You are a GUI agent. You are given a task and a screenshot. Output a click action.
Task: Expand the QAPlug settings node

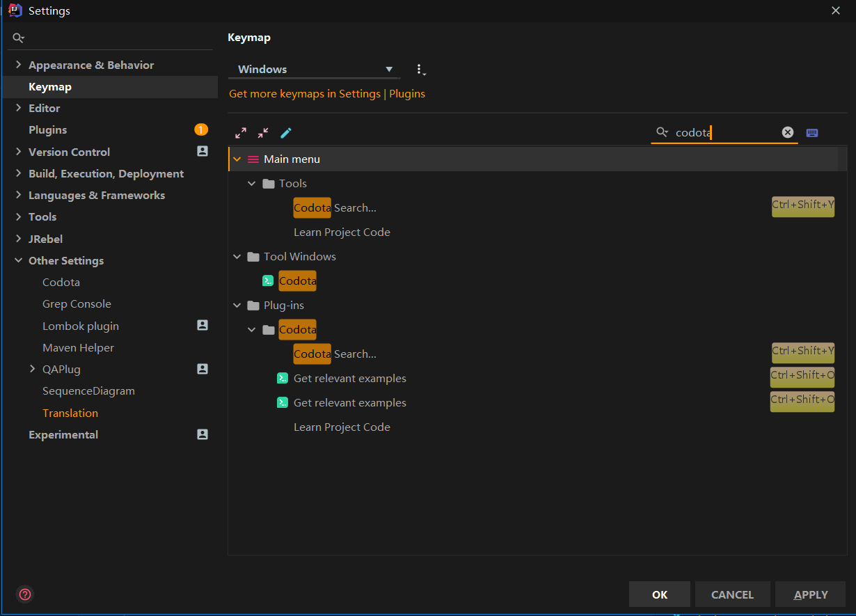pos(32,369)
